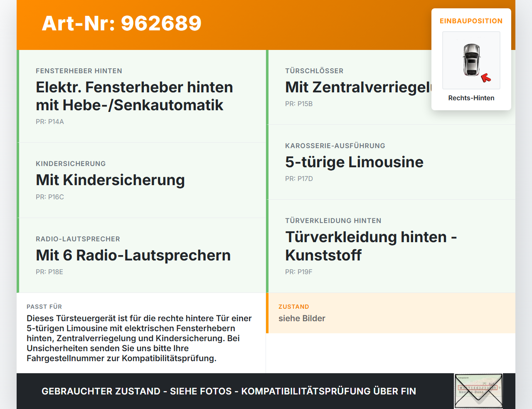
Task: Select the red arrow pointer on the car diagram
Action: point(486,77)
